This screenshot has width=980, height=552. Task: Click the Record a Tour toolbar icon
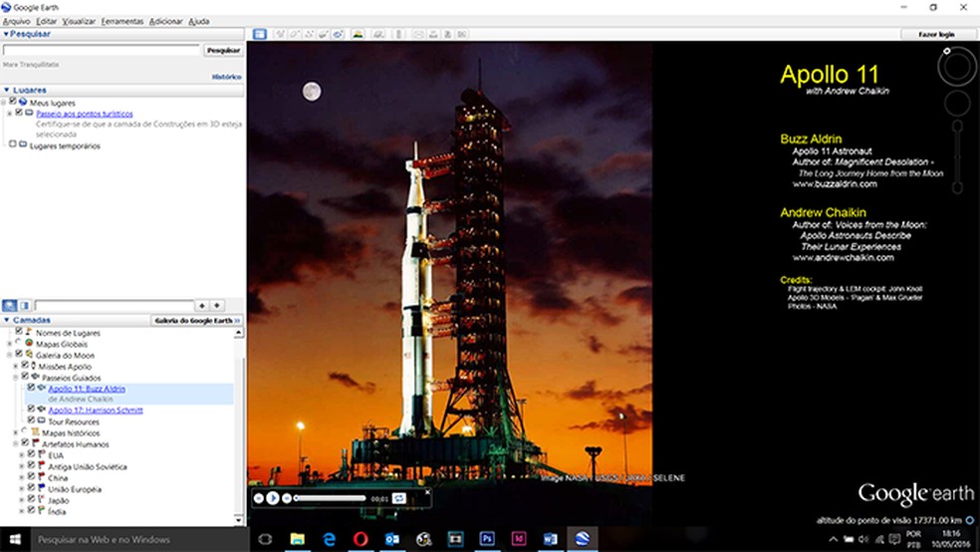coord(338,35)
